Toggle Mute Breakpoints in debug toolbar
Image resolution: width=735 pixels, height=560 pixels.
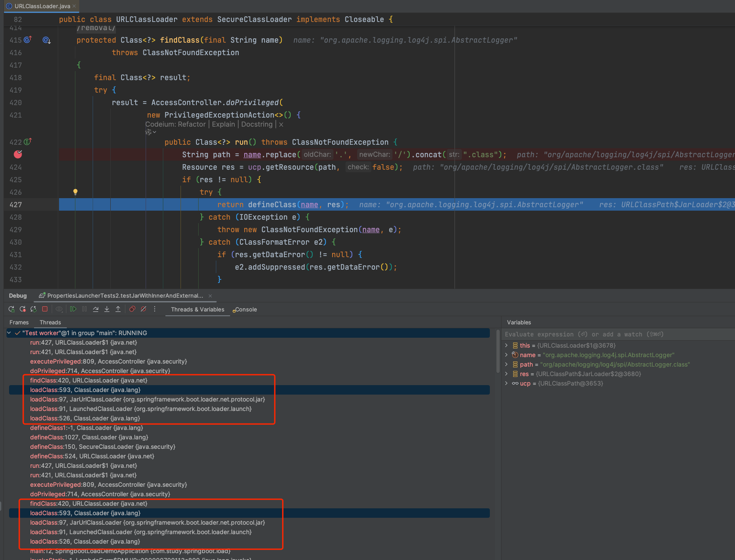[x=143, y=309]
